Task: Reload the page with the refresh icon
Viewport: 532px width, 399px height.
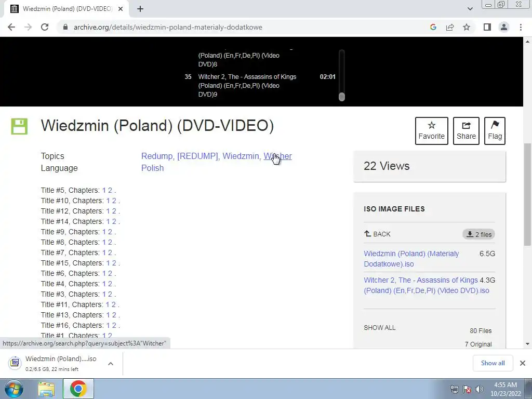Action: tap(45, 27)
